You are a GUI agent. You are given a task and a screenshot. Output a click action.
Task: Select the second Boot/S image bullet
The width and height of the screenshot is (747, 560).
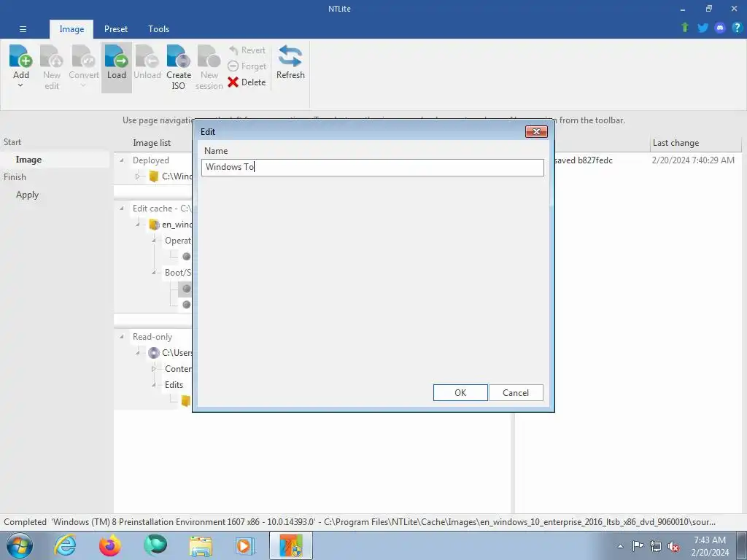pos(186,305)
